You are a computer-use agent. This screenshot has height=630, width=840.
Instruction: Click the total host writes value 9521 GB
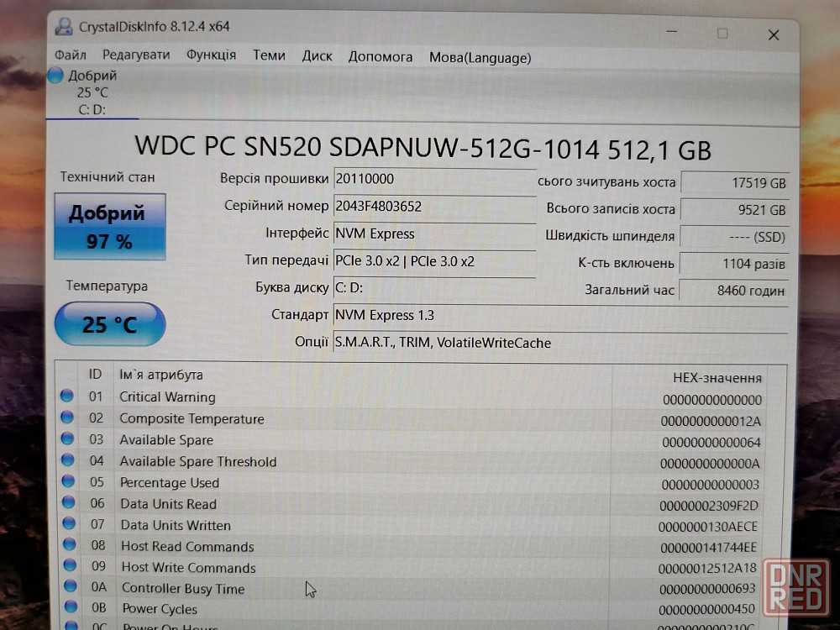pos(734,209)
